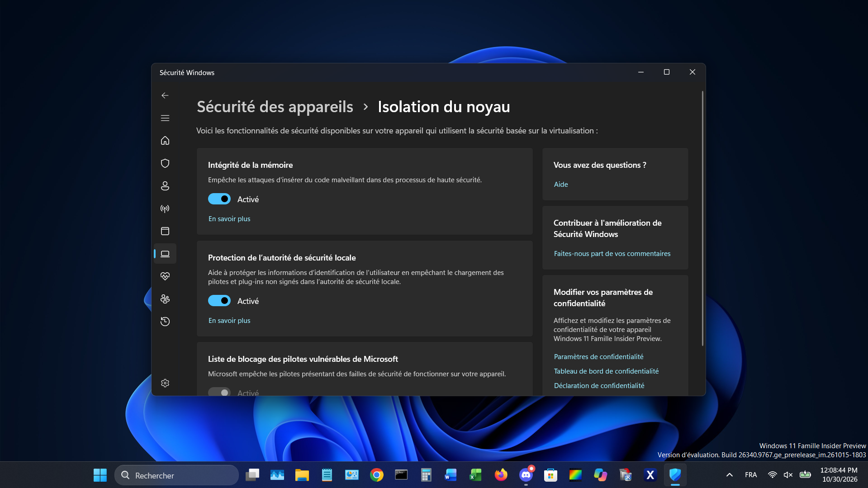Open Word from the taskbar
The height and width of the screenshot is (488, 868).
click(451, 475)
